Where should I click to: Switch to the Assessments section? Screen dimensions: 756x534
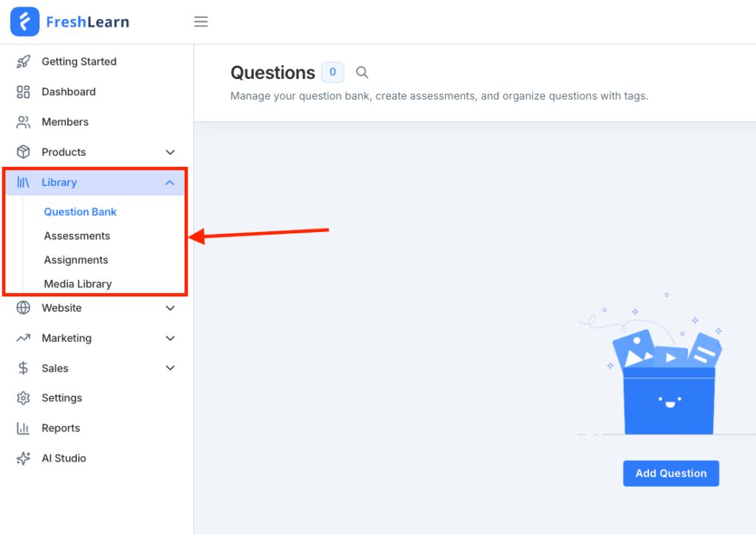pyautogui.click(x=77, y=236)
